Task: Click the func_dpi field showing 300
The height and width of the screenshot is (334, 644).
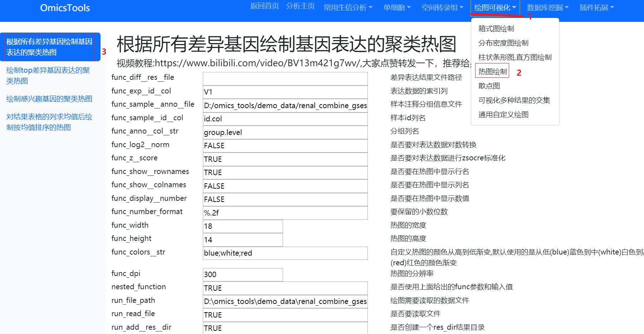Action: point(243,275)
